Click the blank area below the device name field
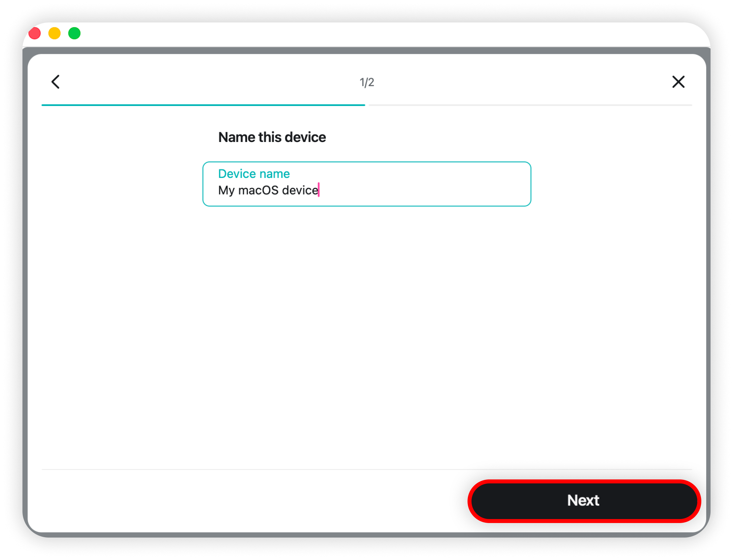Image resolution: width=733 pixels, height=560 pixels. tap(367, 317)
